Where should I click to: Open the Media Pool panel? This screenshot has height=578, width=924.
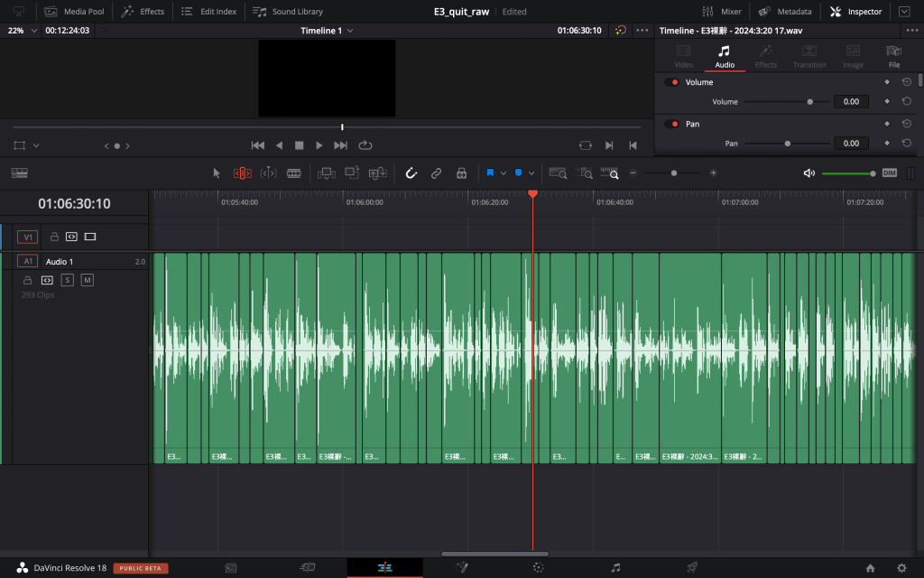[73, 12]
